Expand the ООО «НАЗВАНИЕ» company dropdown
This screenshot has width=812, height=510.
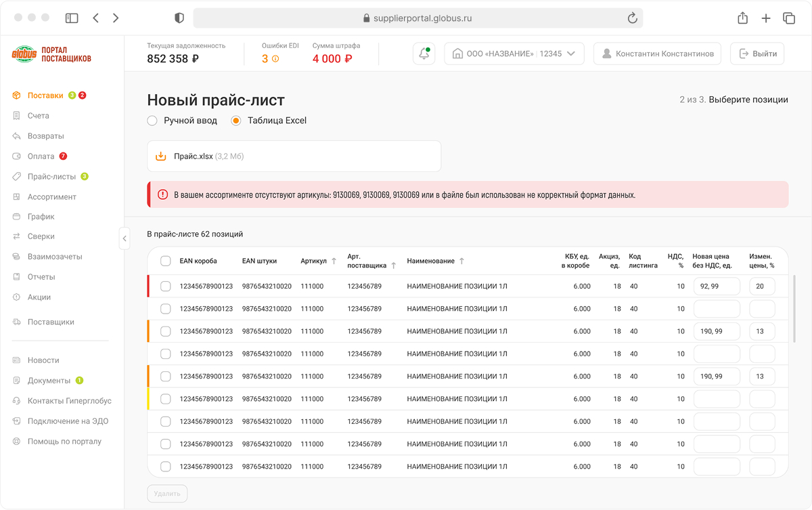coord(514,54)
